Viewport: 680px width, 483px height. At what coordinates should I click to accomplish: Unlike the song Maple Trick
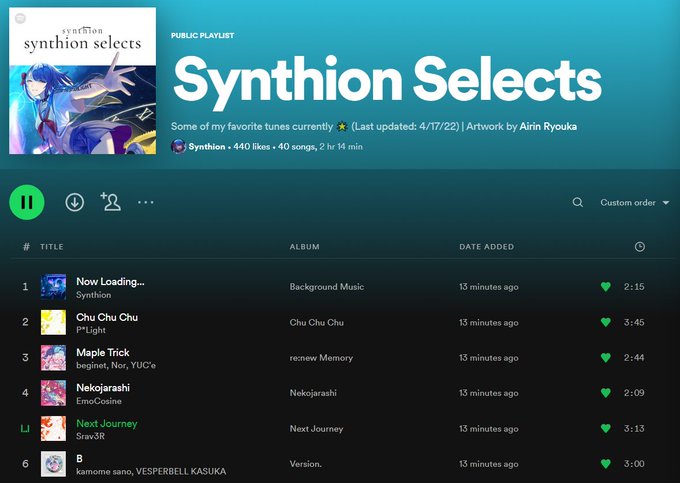[606, 358]
